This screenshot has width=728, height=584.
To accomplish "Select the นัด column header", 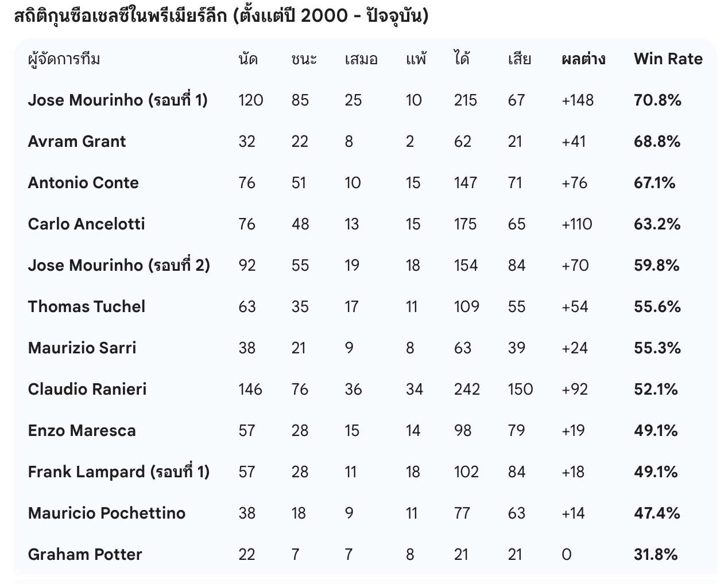I will (x=248, y=59).
